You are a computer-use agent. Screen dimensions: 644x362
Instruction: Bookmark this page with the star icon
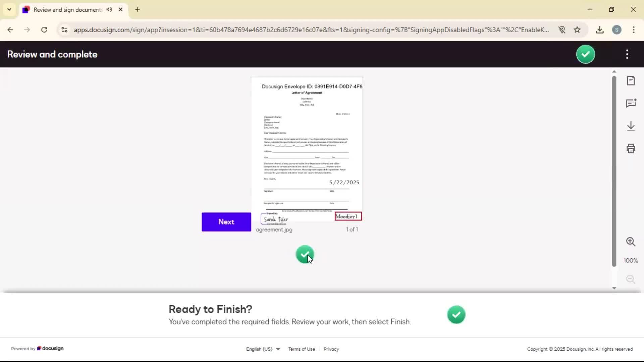coord(577,30)
